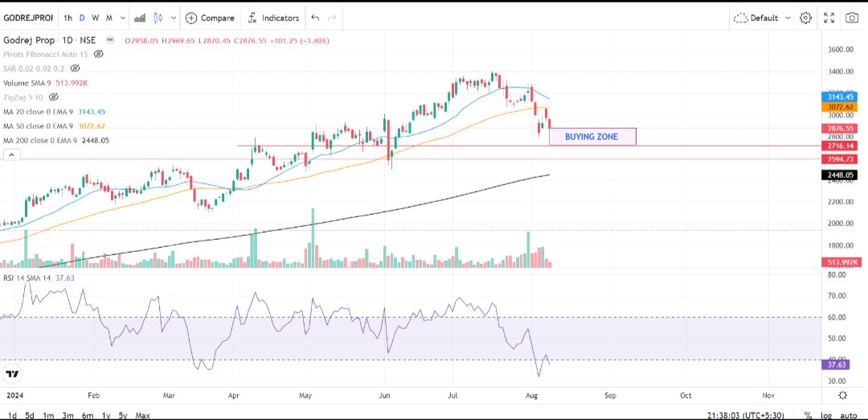Open the price scale settings gear at bottom right
The image size is (868, 420).
point(843,395)
